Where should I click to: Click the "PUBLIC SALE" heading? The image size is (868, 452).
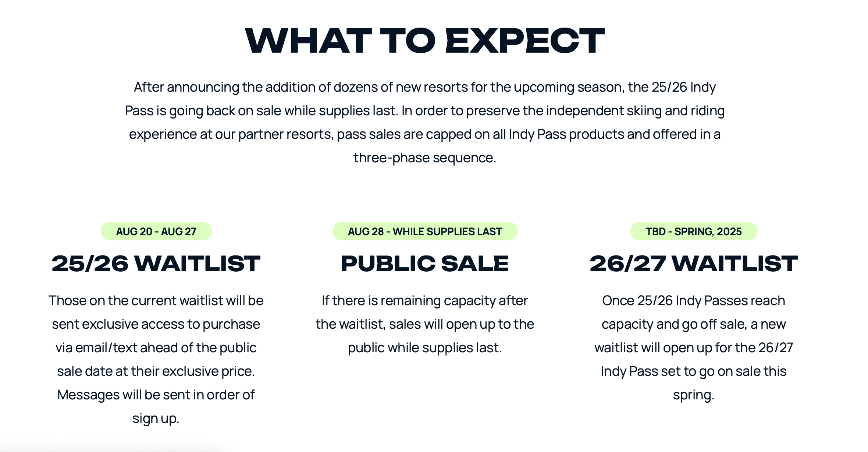point(425,264)
